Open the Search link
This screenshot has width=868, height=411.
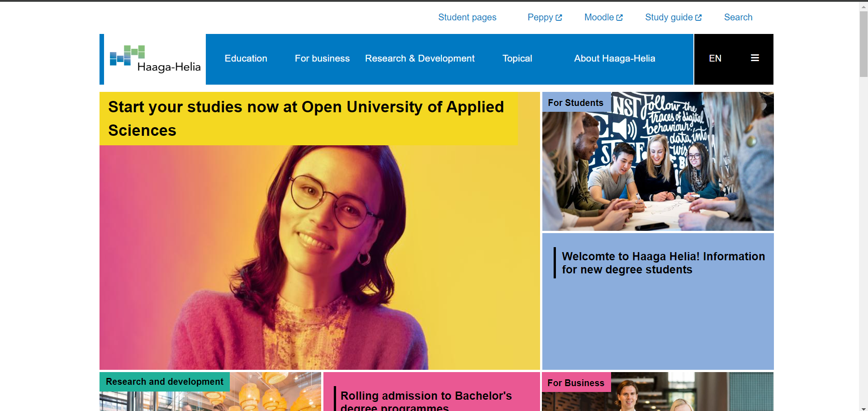tap(738, 17)
